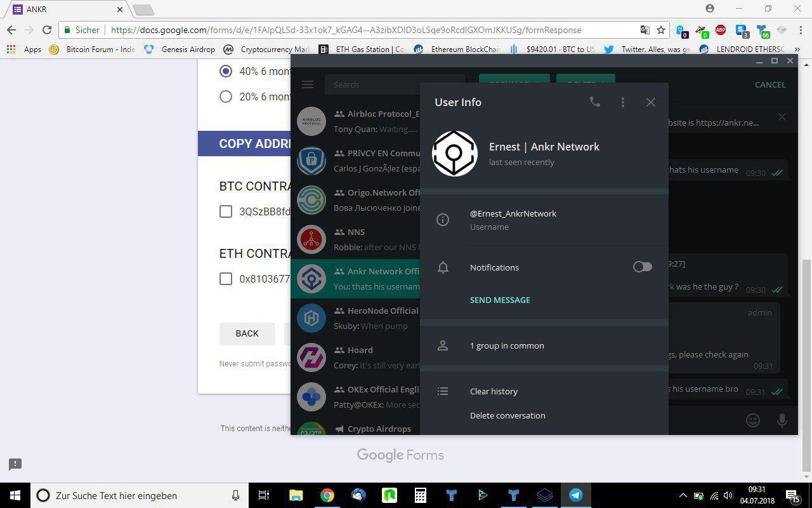Screen dimensions: 812x508
Task: Bookmark this page with the star icon
Action: (x=661, y=30)
